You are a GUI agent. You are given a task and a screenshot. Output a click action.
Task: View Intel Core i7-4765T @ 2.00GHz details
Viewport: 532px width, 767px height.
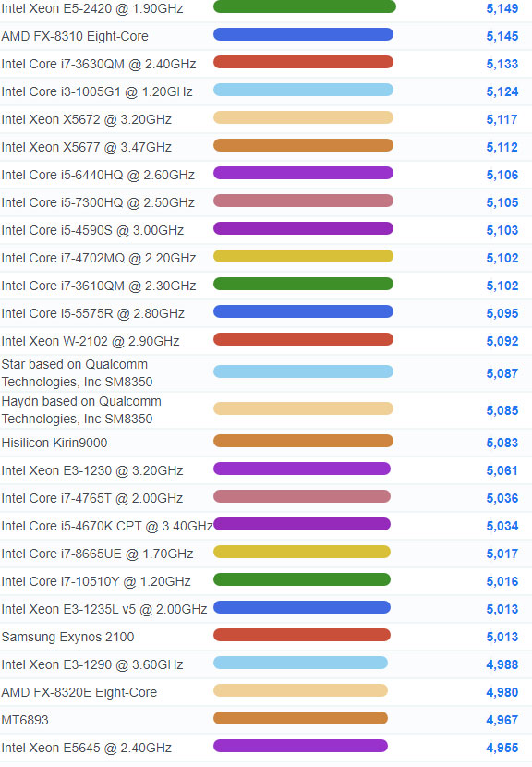pos(92,498)
